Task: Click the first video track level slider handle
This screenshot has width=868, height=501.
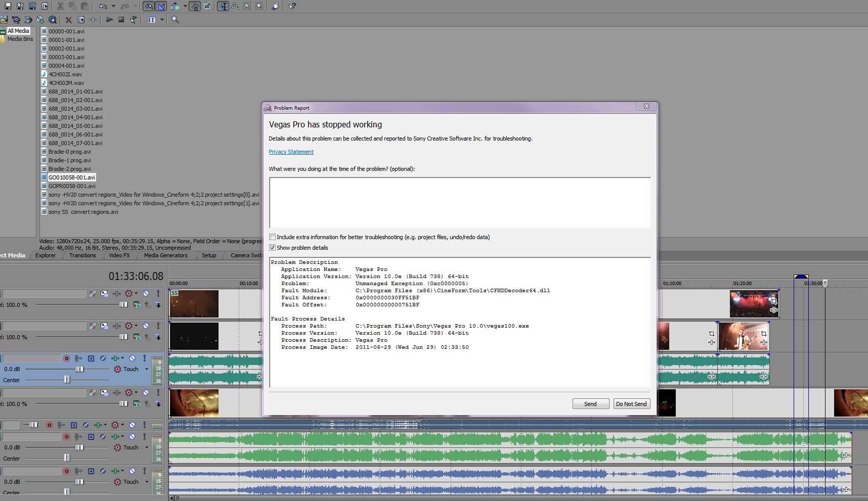Action: pyautogui.click(x=123, y=305)
